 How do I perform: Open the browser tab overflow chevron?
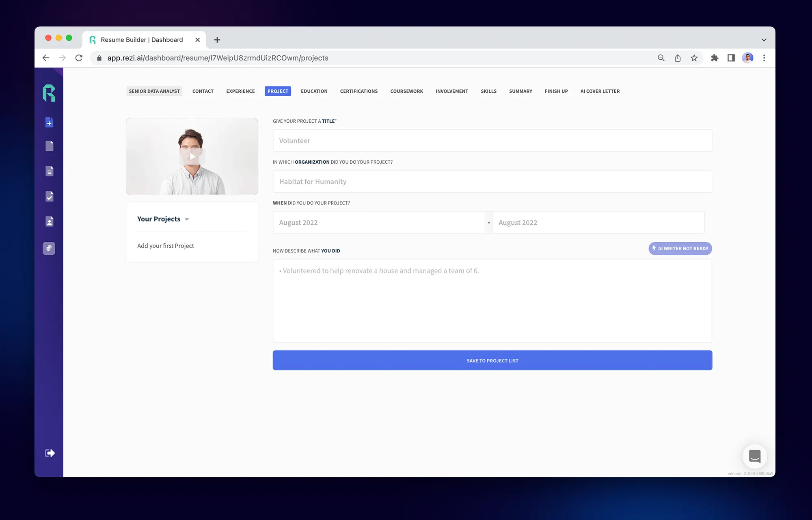(764, 39)
